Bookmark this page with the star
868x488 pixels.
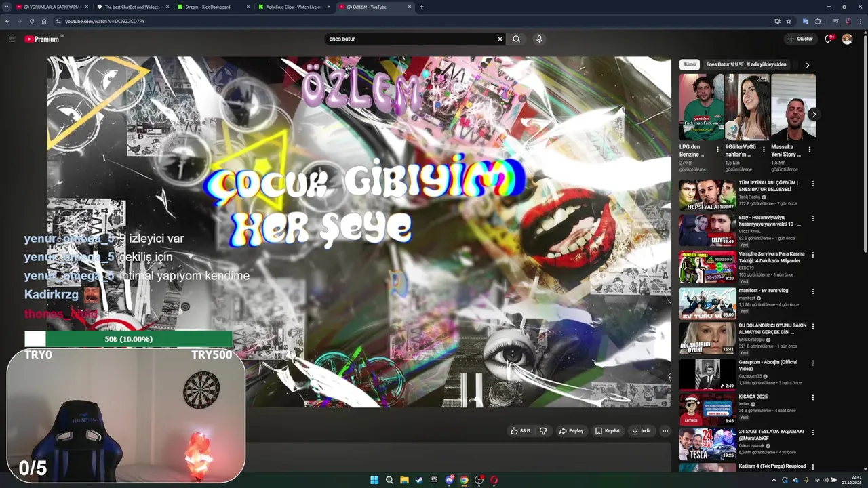pyautogui.click(x=789, y=21)
